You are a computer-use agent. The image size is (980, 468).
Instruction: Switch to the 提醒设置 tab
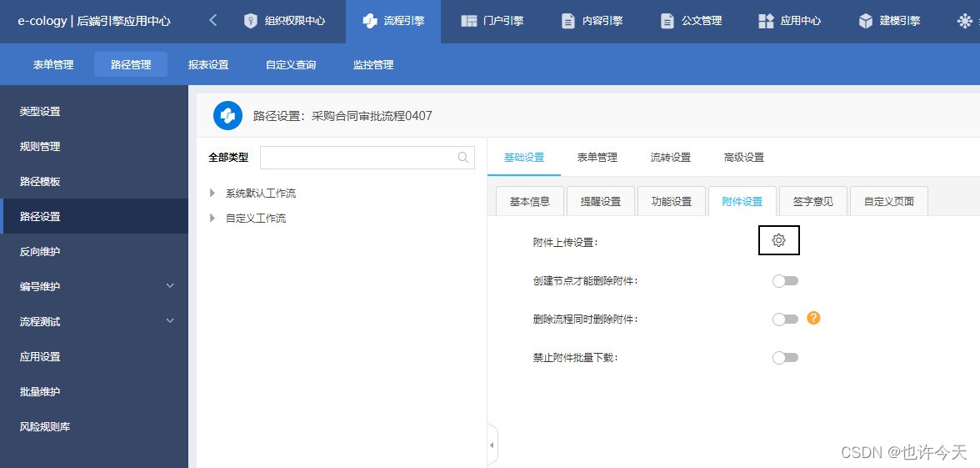pos(601,202)
